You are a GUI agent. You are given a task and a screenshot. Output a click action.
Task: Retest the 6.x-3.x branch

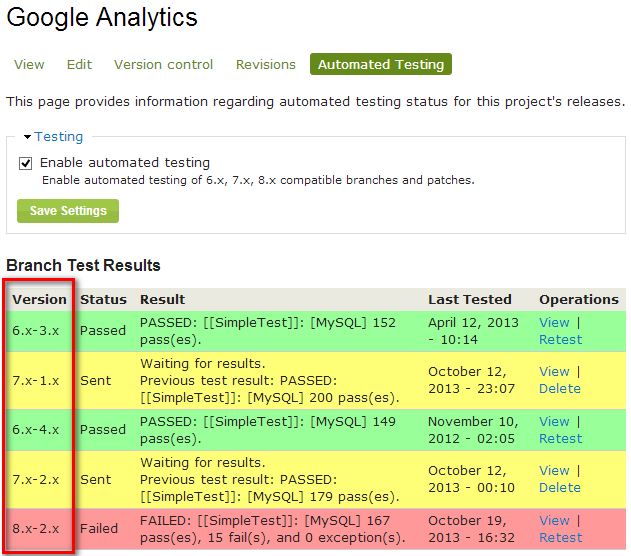[561, 340]
